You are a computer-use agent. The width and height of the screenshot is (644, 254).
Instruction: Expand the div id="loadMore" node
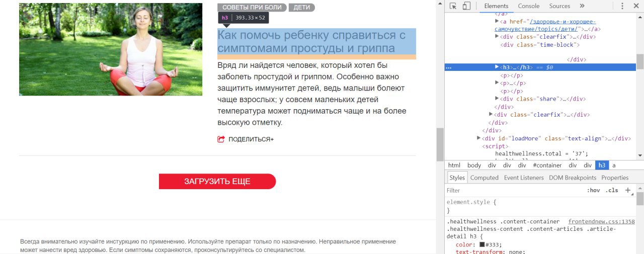[x=479, y=138]
